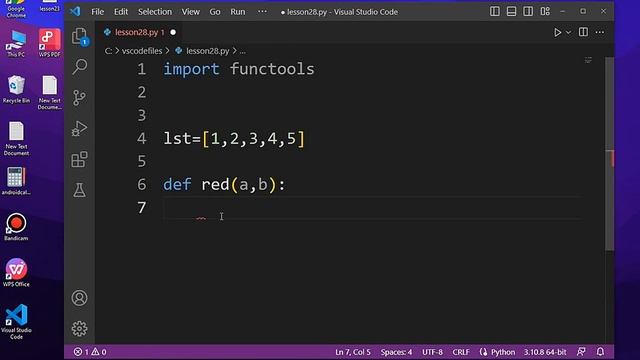Image resolution: width=640 pixels, height=360 pixels.
Task: Open Google Chrome desktop shortcut
Action: (x=16, y=9)
